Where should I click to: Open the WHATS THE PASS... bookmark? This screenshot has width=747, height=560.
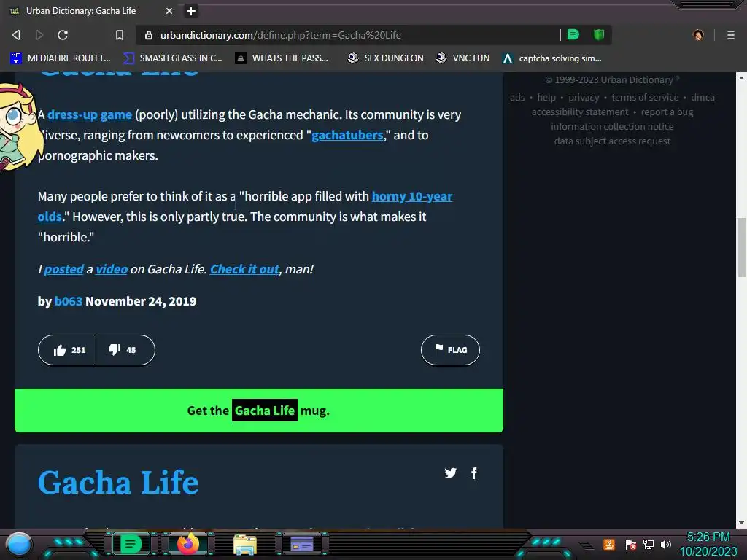[282, 58]
